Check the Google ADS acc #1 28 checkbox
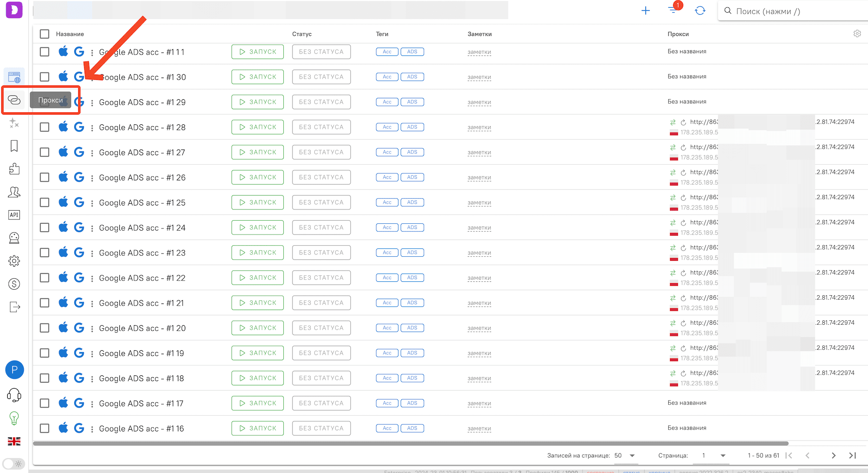 [44, 127]
